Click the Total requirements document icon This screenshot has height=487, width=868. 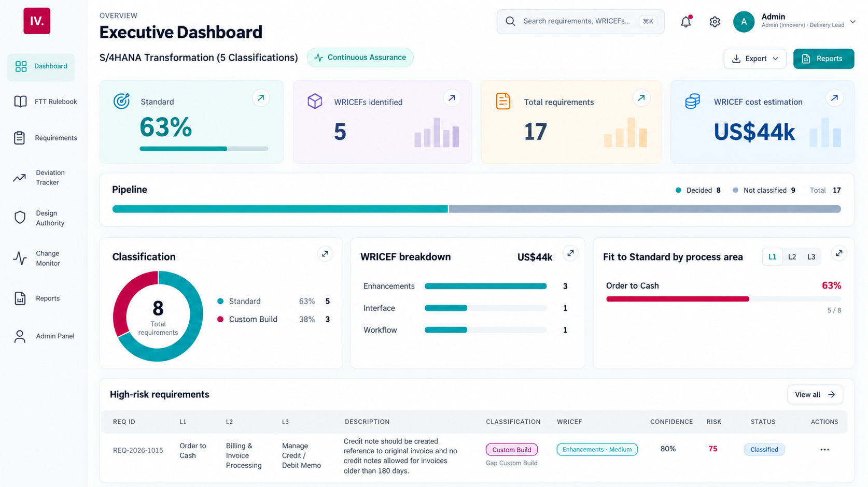point(503,101)
